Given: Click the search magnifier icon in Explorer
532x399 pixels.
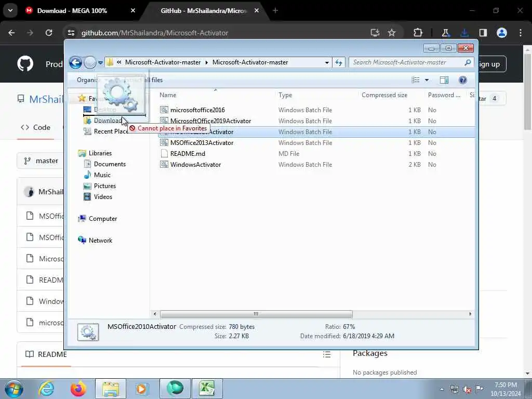Looking at the screenshot, I should click(468, 62).
